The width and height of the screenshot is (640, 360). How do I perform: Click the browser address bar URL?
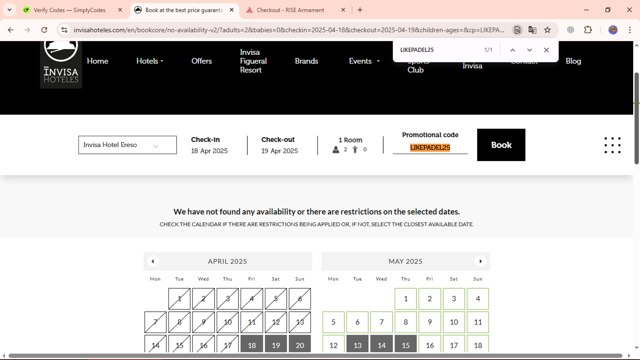coord(289,30)
